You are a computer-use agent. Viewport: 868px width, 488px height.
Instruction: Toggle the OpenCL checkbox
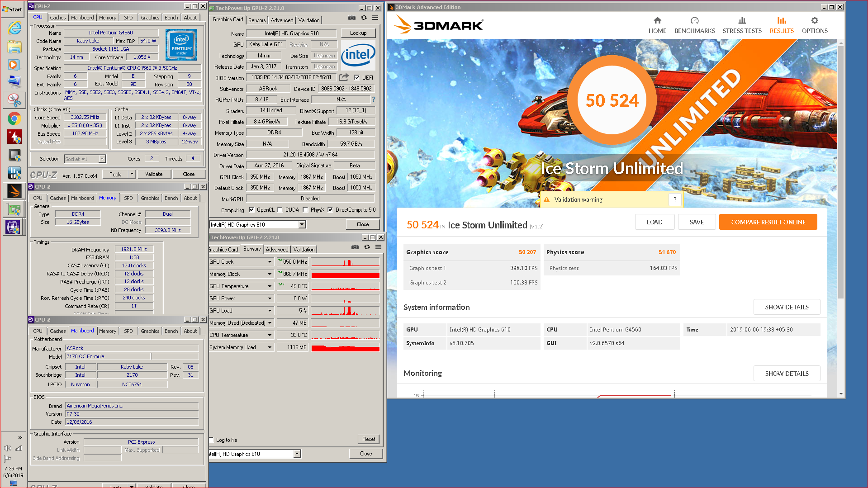(x=251, y=210)
